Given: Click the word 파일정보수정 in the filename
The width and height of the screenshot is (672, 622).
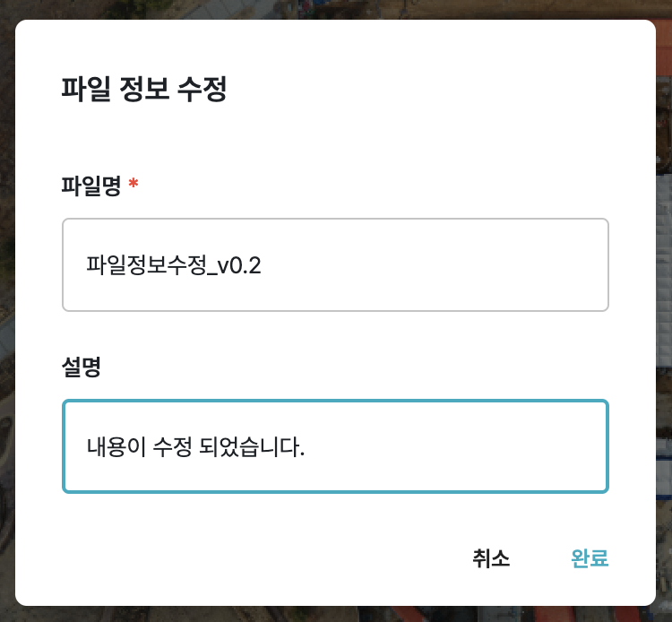Looking at the screenshot, I should coord(148,266).
